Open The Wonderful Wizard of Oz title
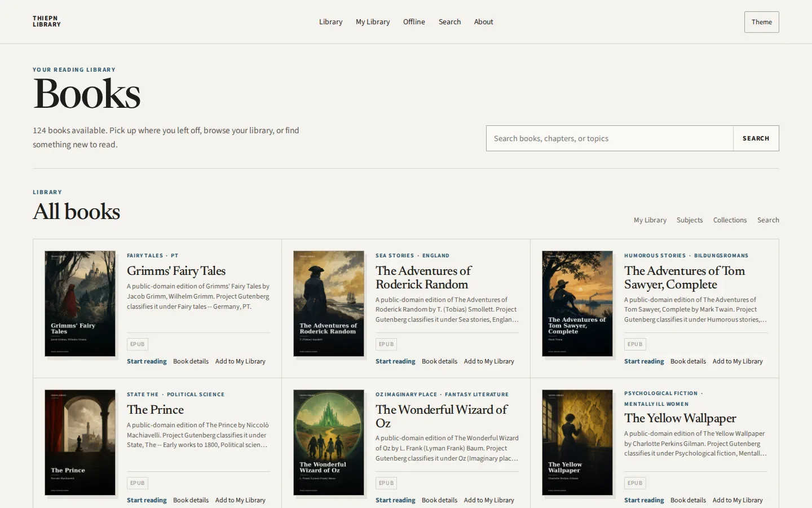812x508 pixels. pyautogui.click(x=442, y=417)
